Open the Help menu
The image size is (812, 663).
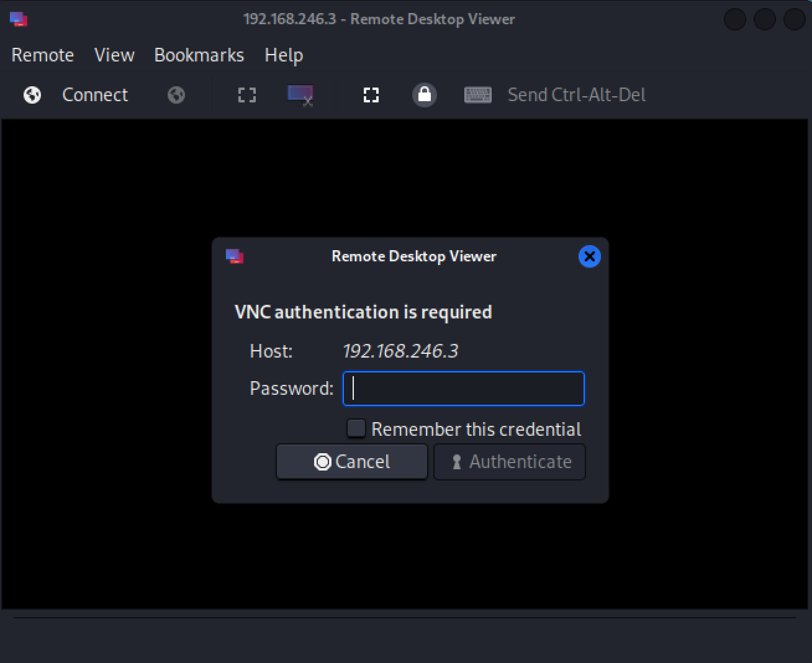(284, 55)
